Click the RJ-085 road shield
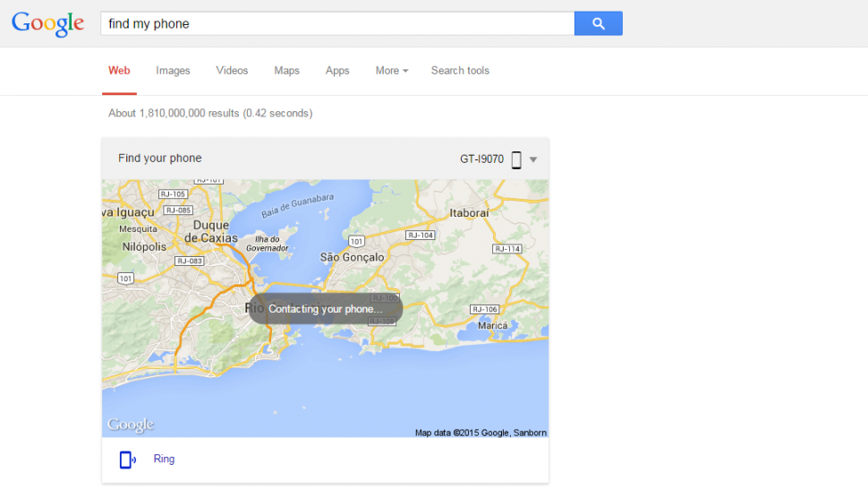 178,210
